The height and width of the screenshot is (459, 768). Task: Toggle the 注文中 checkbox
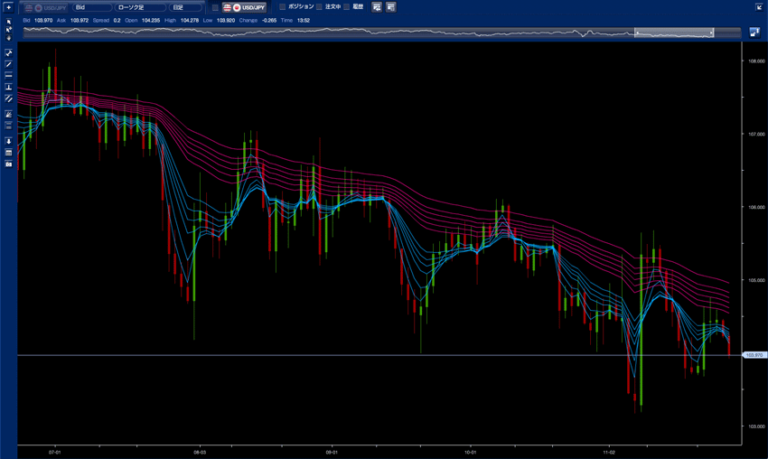(x=319, y=7)
